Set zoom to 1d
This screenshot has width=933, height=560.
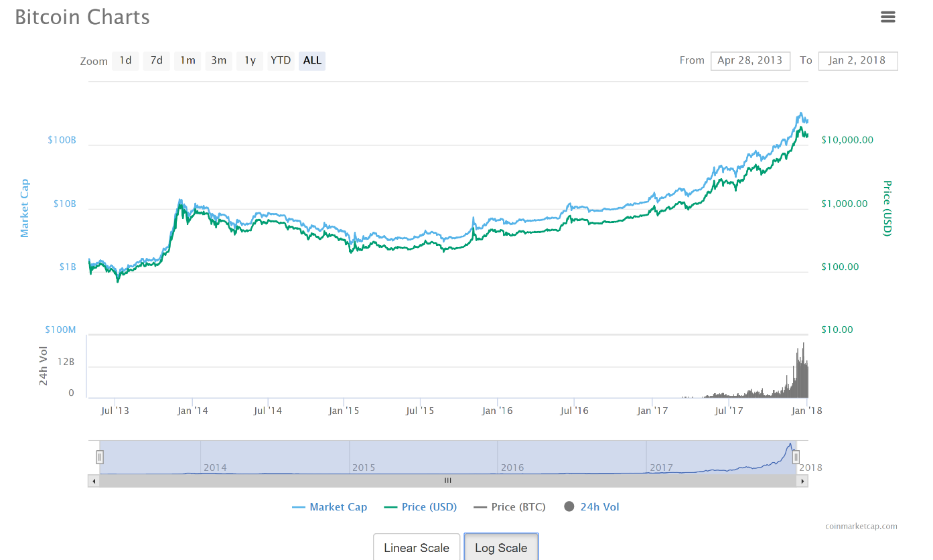pyautogui.click(x=125, y=60)
